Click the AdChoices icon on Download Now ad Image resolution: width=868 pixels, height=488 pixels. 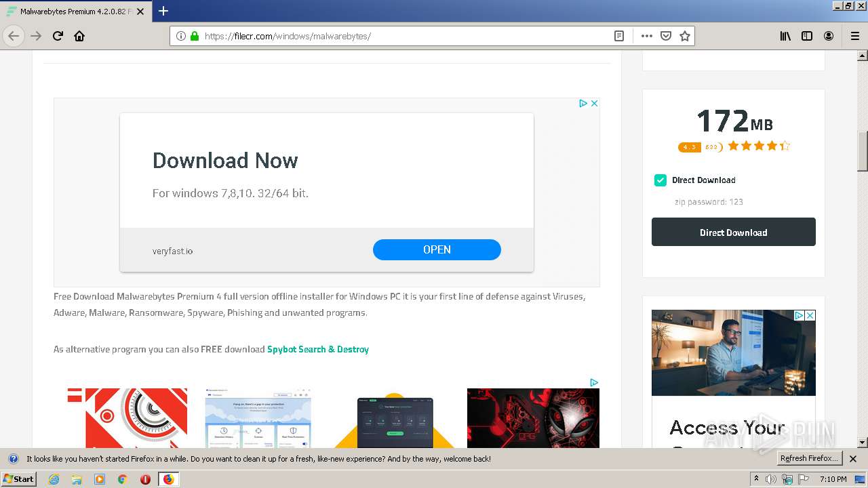[583, 103]
